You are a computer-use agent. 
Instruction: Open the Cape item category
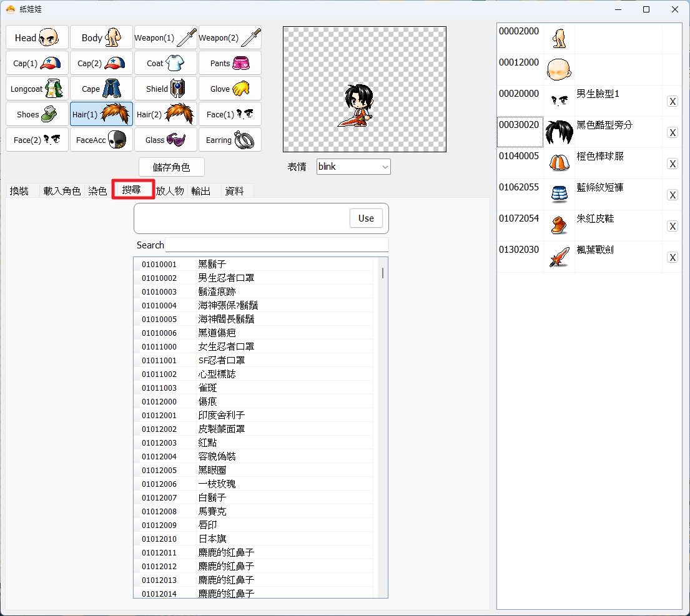point(101,89)
